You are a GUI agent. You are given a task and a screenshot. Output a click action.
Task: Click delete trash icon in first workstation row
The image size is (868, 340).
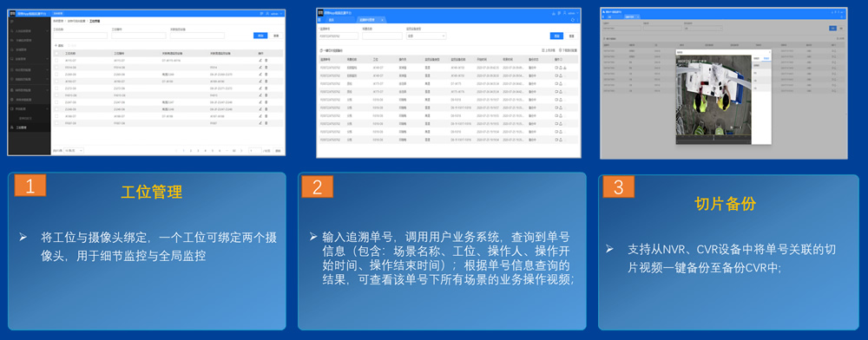[266, 60]
